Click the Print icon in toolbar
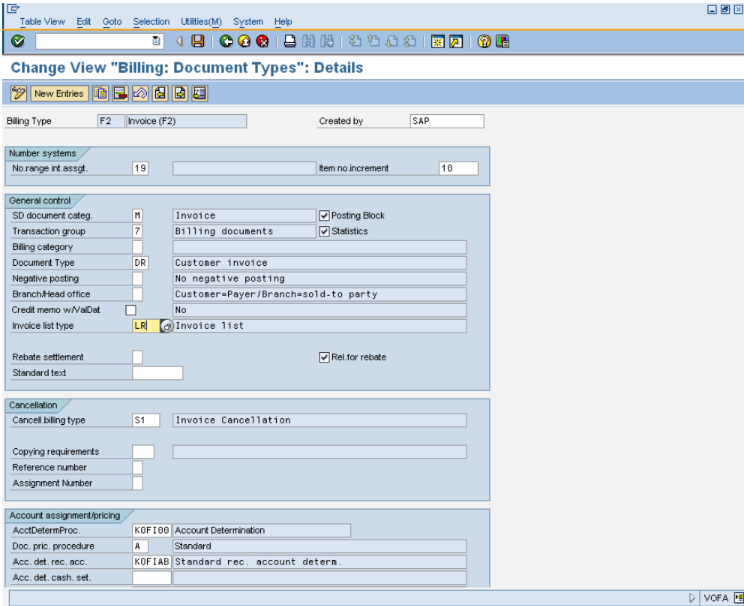The image size is (744, 606). tap(290, 41)
